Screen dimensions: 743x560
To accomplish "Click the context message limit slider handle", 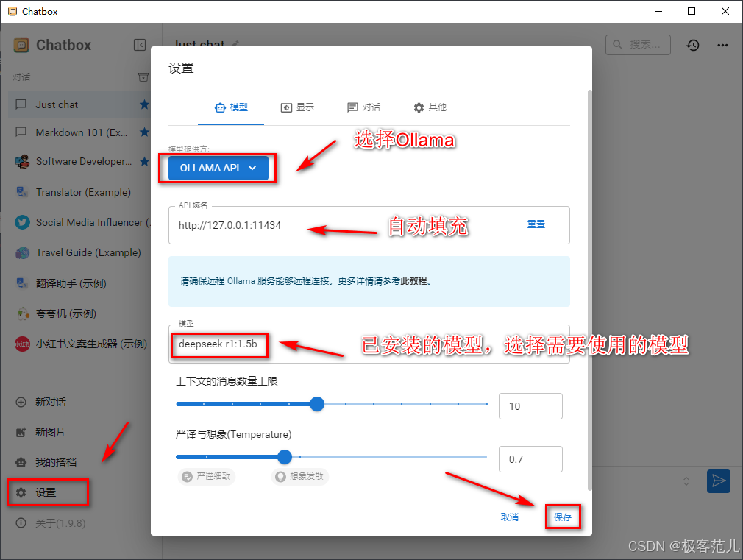I will [x=317, y=404].
